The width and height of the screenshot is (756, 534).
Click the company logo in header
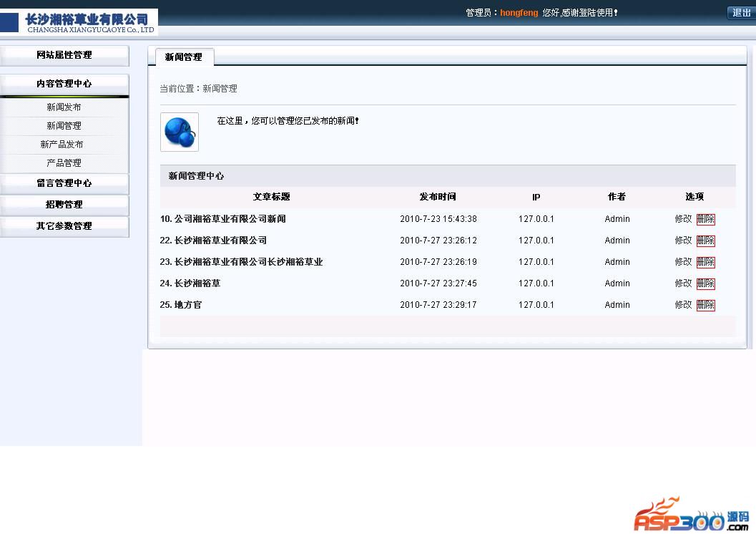pyautogui.click(x=80, y=22)
